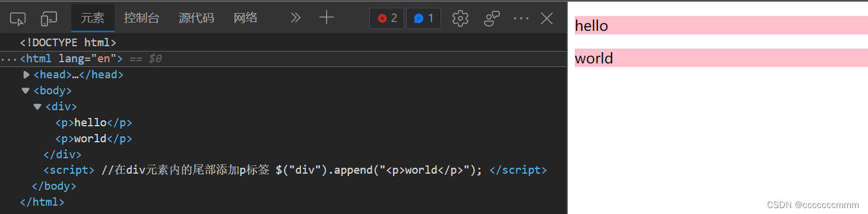
Task: Add a new tool with plus icon
Action: [327, 18]
